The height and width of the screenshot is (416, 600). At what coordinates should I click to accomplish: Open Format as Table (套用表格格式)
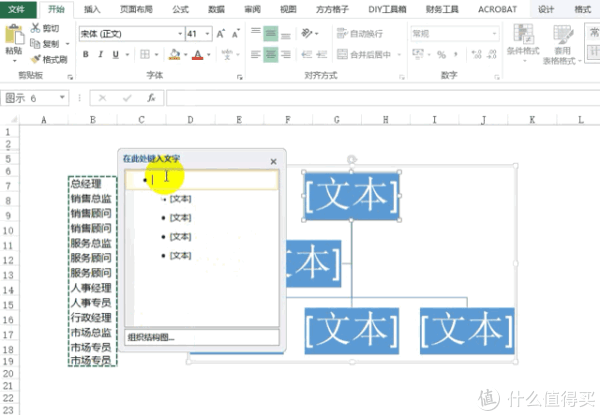(x=562, y=44)
